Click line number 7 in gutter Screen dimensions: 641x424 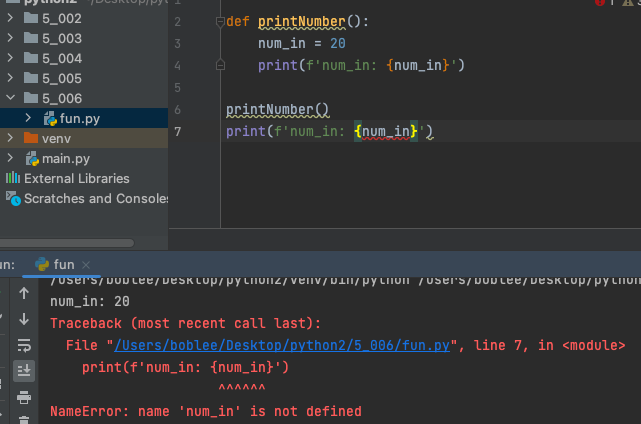[177, 131]
